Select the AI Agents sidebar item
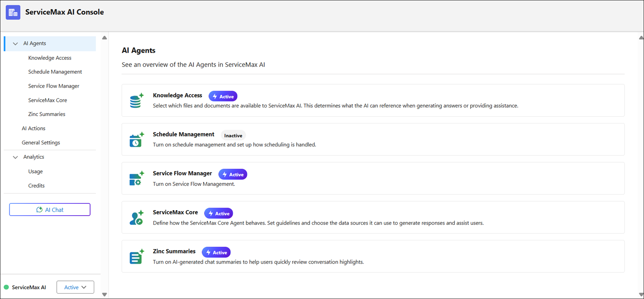This screenshot has width=644, height=299. point(50,43)
